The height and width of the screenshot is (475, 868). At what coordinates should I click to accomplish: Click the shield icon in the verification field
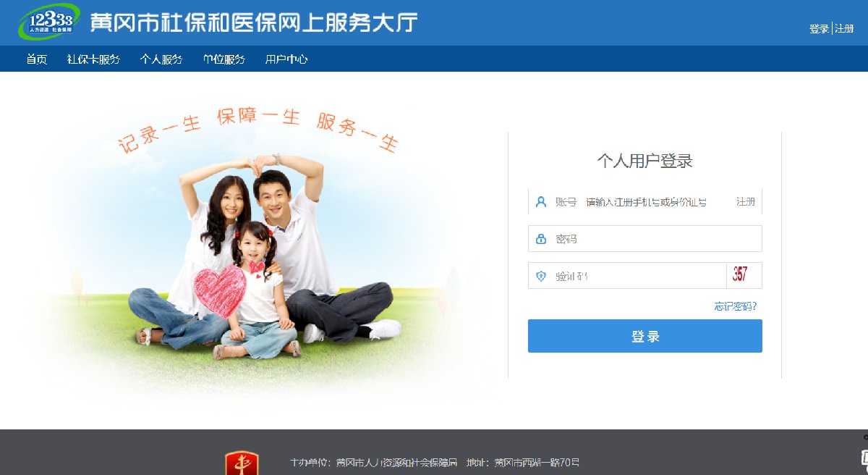pyautogui.click(x=540, y=276)
